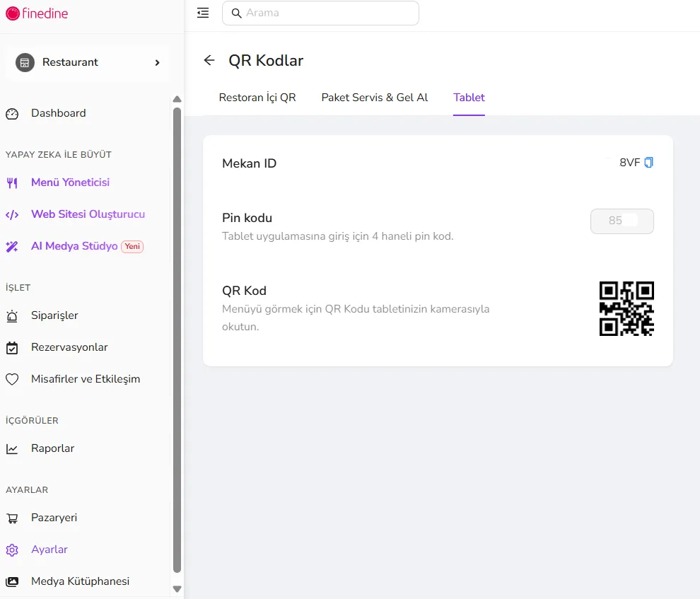Switch to Paket Servis & Gel Al tab
The image size is (700, 599).
tap(375, 98)
